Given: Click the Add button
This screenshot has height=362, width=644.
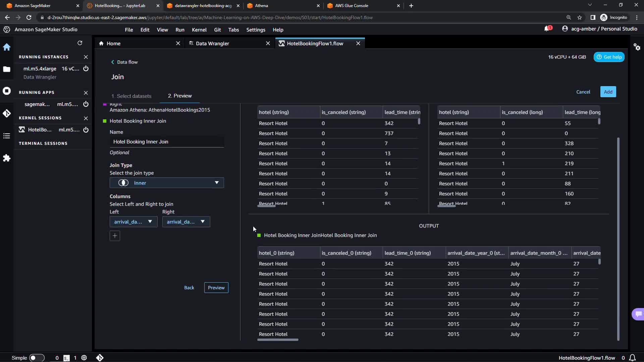Looking at the screenshot, I should (x=608, y=92).
